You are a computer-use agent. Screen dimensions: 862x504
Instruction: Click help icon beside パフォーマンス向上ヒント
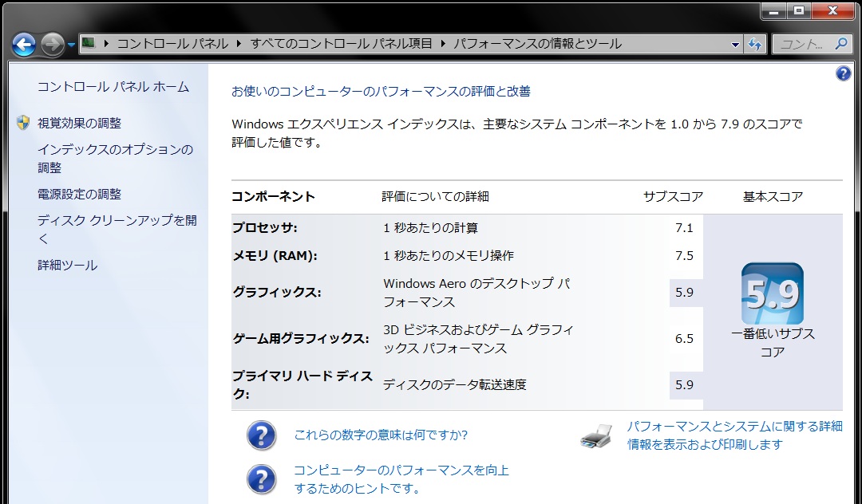[261, 479]
